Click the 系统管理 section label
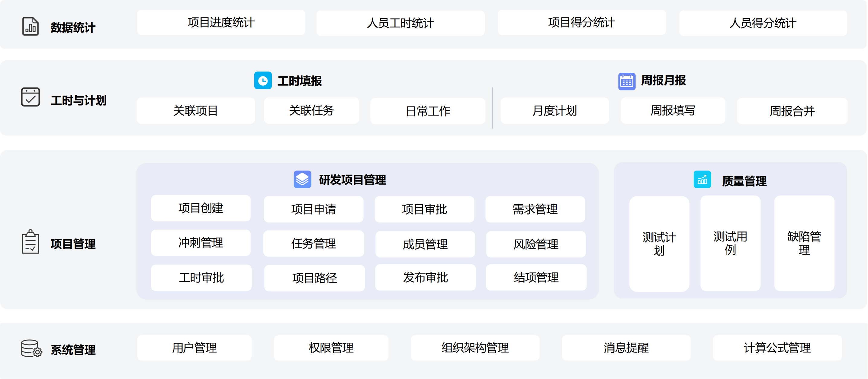The image size is (868, 379). (73, 350)
